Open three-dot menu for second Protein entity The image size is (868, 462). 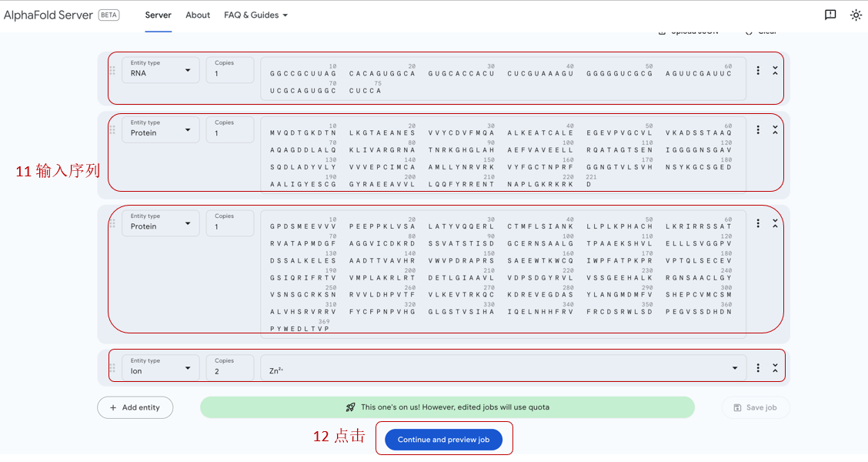click(758, 223)
